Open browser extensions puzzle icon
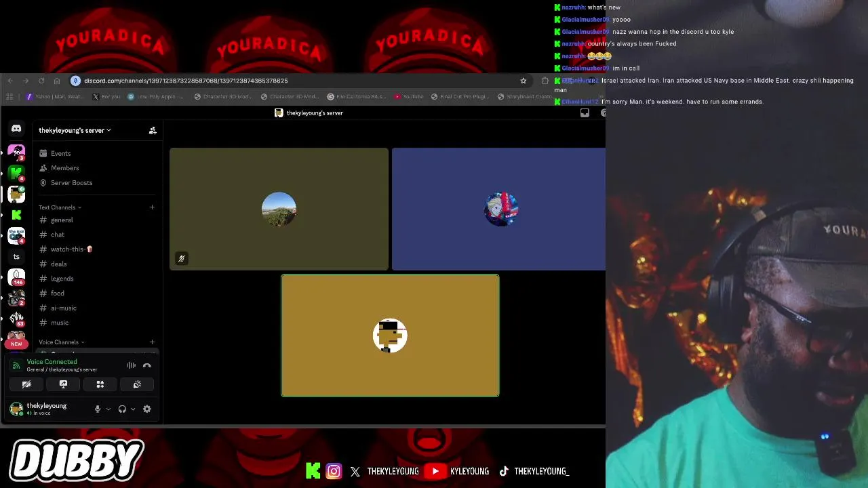This screenshot has width=868, height=488. coord(545,81)
